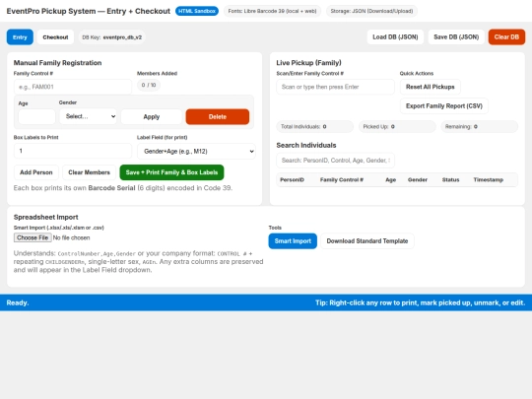
Task: Click the red Delete button
Action: pyautogui.click(x=218, y=116)
